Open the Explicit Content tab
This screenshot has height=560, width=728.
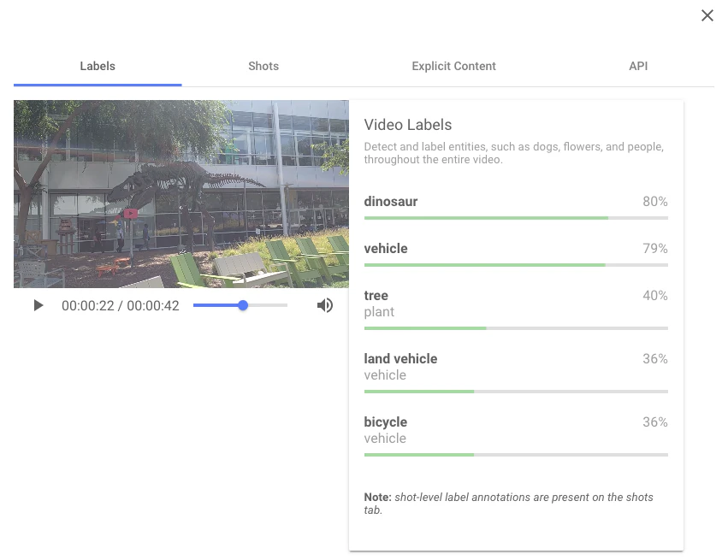point(453,67)
